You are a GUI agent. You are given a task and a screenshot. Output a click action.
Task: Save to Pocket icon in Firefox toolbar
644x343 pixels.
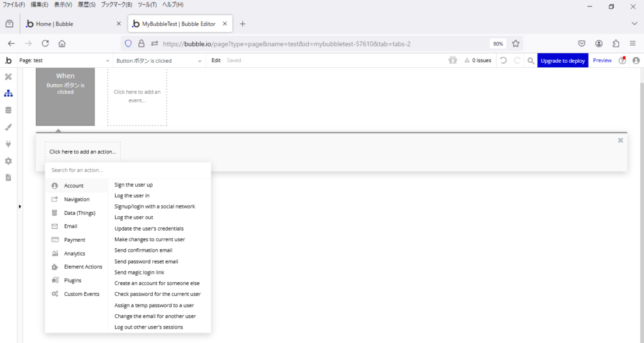click(582, 43)
